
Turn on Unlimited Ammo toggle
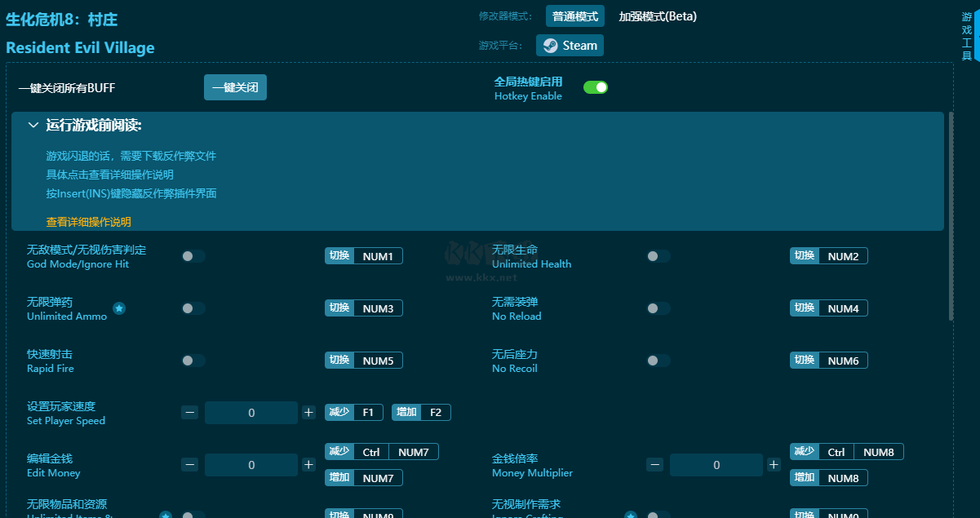click(193, 308)
